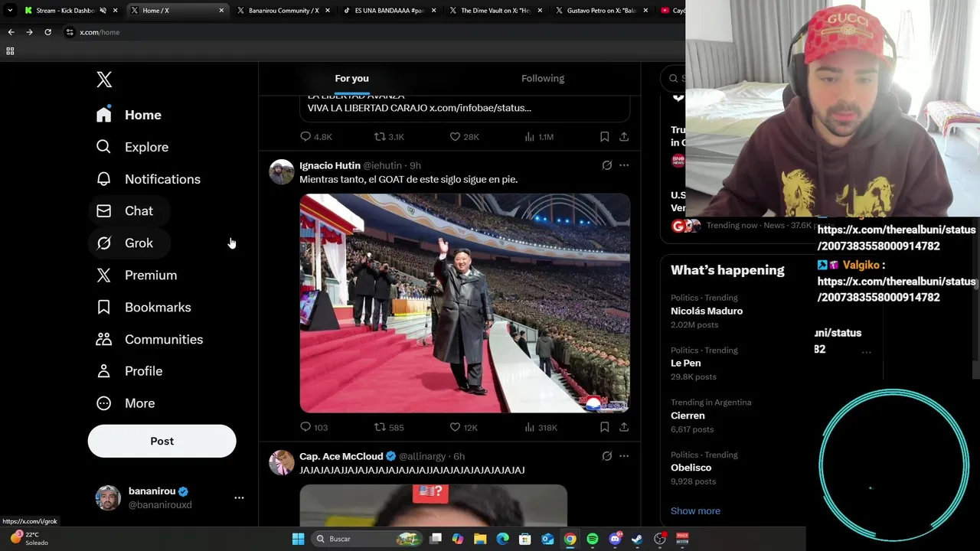The image size is (980, 551).
Task: Click the X logo in the sidebar
Action: [104, 79]
